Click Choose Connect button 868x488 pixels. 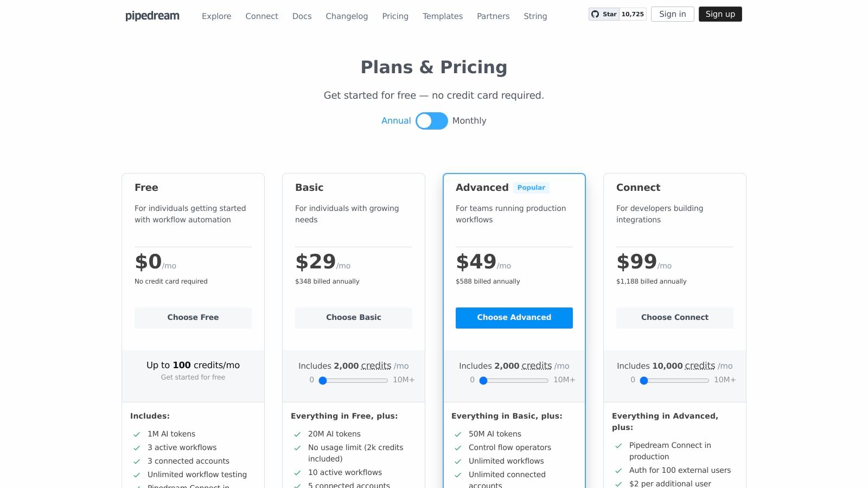point(675,318)
